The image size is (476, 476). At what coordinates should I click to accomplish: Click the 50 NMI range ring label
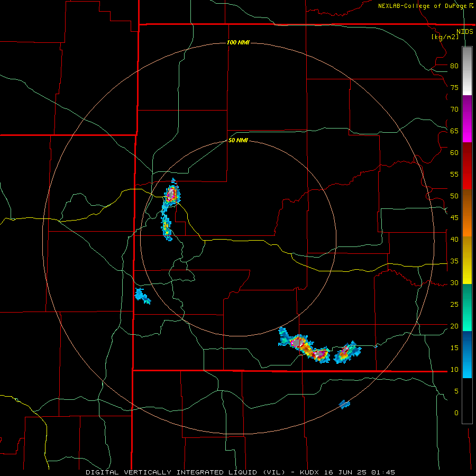(x=238, y=140)
